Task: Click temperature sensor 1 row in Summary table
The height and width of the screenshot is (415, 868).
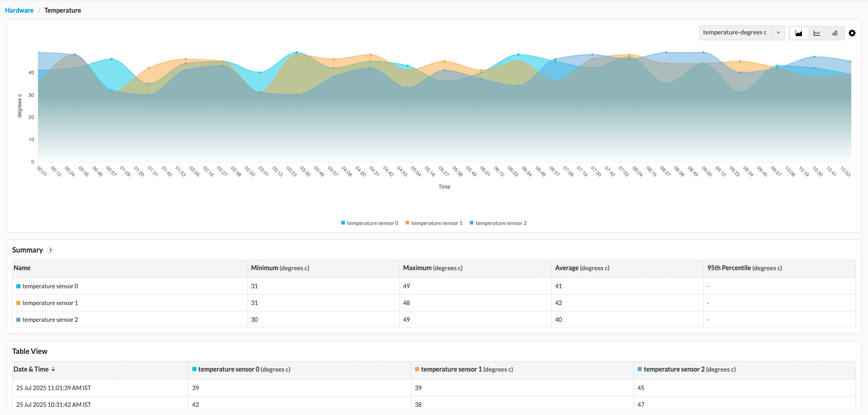Action: coord(50,303)
